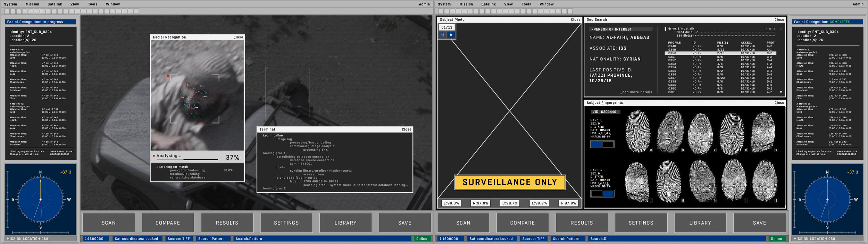The image size is (868, 244).
Task: Click the ACCES. column header
Action: point(746,43)
